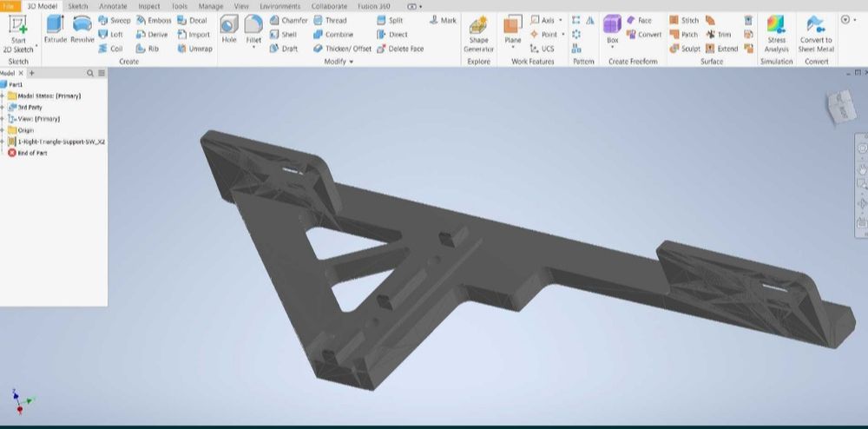Open the File menu

pyautogui.click(x=10, y=6)
